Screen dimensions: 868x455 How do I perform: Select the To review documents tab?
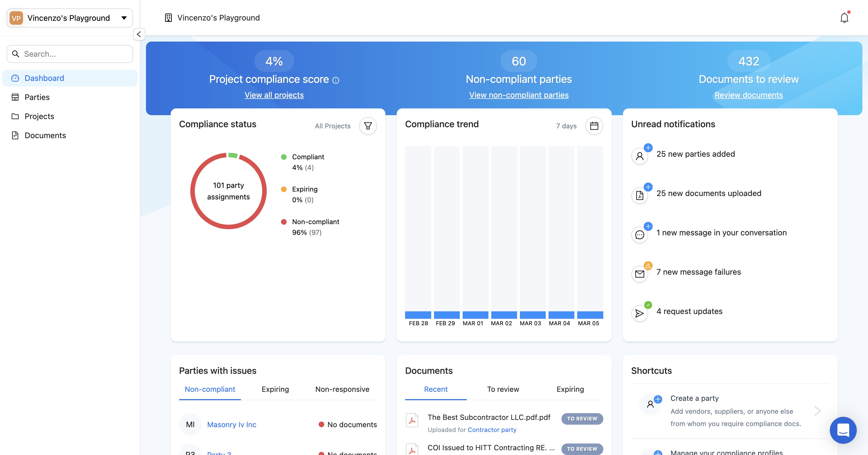[503, 389]
